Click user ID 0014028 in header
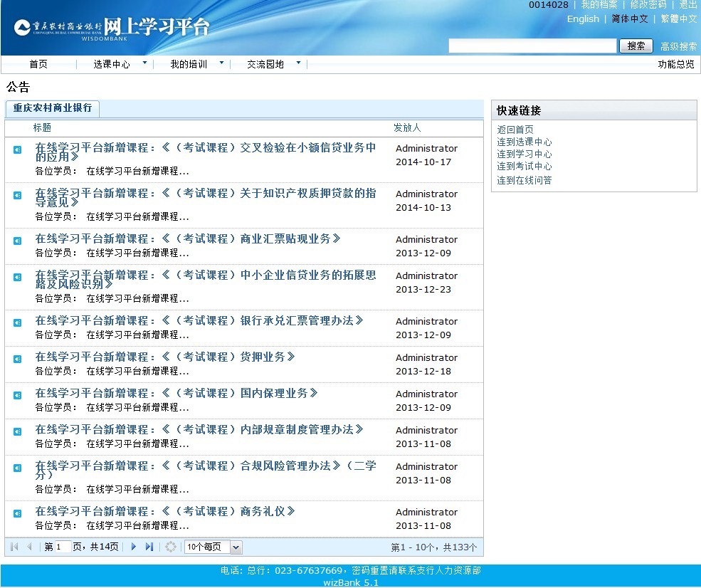The image size is (701, 588). tap(549, 4)
